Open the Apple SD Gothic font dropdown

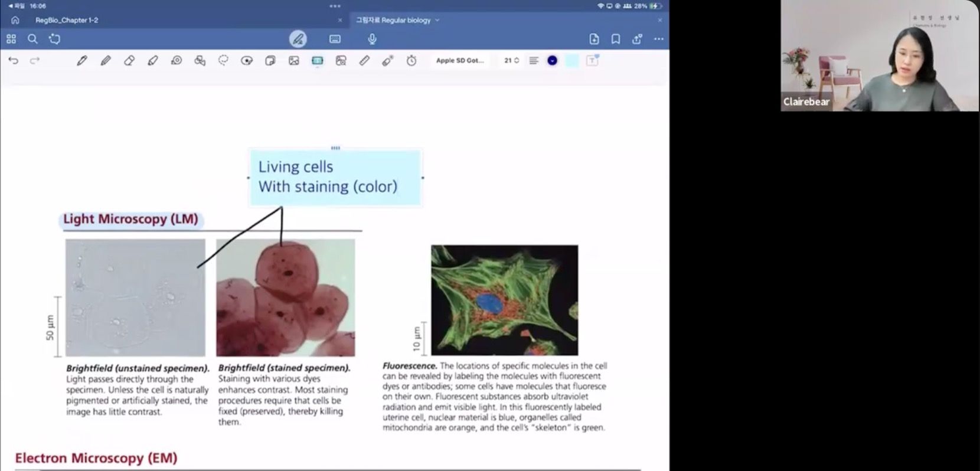click(x=460, y=60)
